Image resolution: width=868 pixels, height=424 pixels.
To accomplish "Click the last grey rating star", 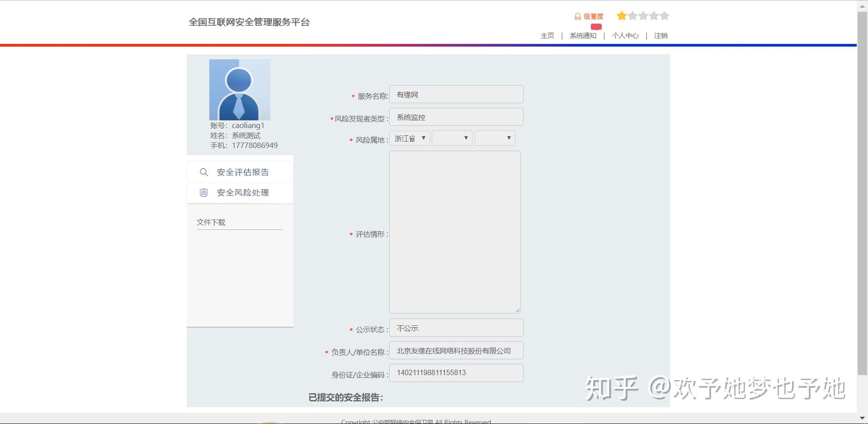I will pos(664,16).
